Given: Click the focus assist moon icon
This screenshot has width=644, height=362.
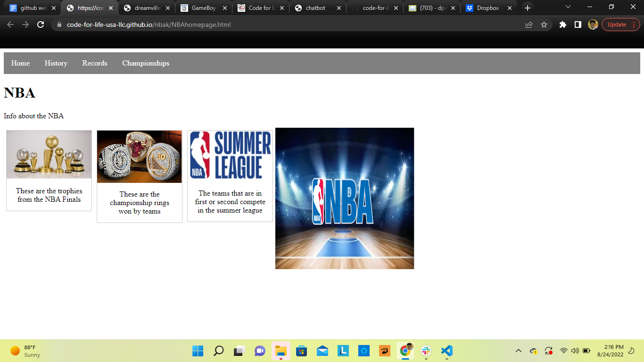Looking at the screenshot, I should [632, 351].
